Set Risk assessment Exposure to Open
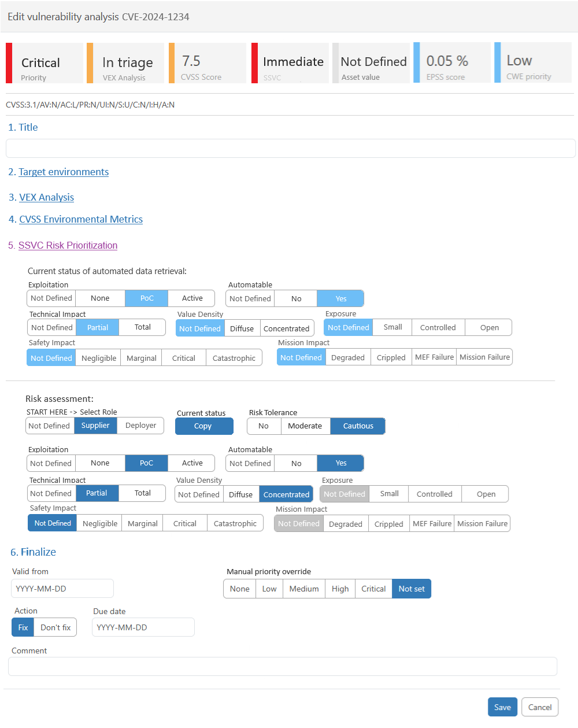The height and width of the screenshot is (728, 578). [x=486, y=494]
